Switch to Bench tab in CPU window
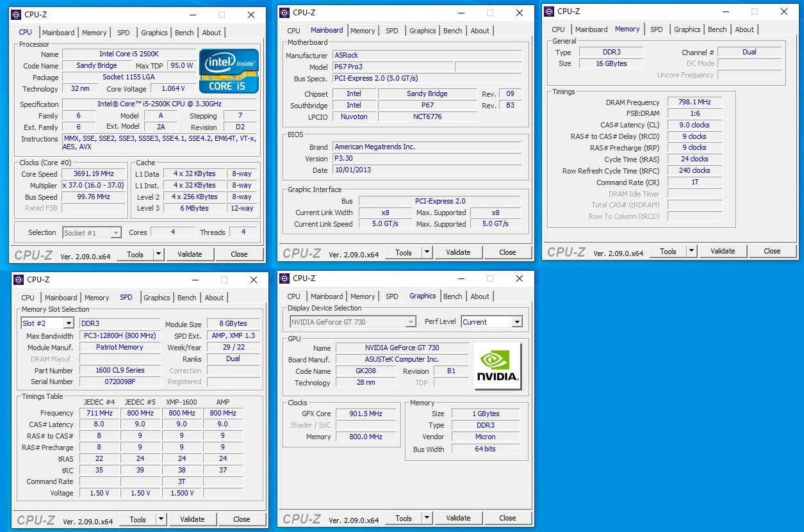Screen dimensions: 804x532 point(185,33)
